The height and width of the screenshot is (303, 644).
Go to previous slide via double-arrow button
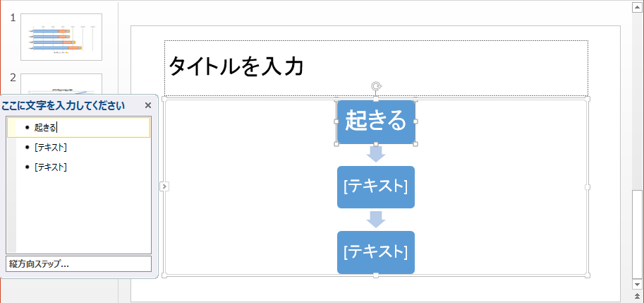(638, 295)
